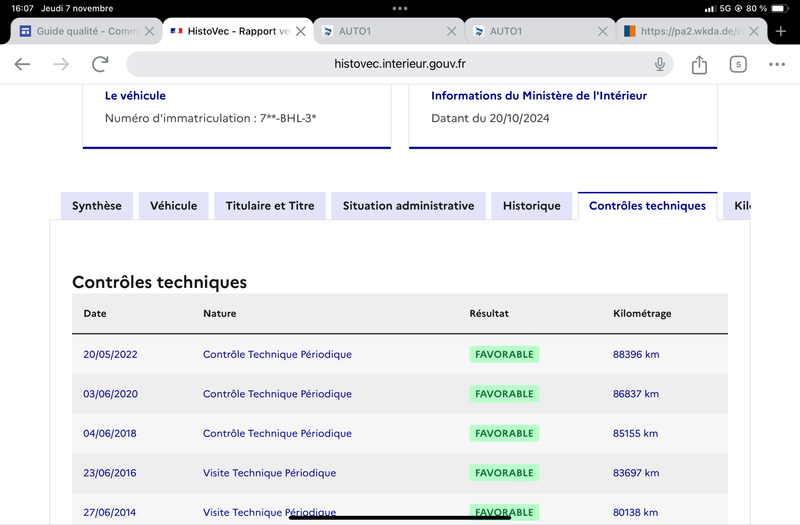Click the 86837 km mileage value
This screenshot has width=800, height=525.
(x=636, y=394)
